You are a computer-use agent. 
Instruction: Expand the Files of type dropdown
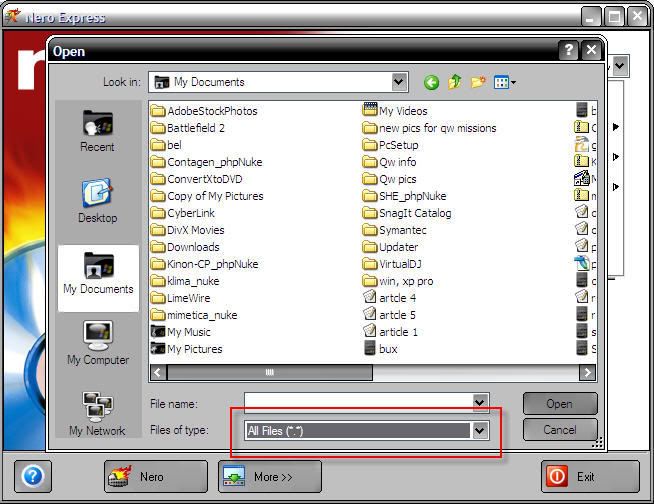coord(480,431)
